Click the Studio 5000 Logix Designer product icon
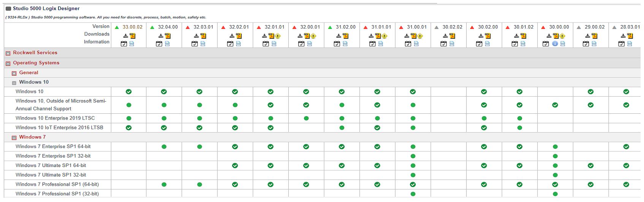This screenshot has width=644, height=202. click(x=8, y=9)
